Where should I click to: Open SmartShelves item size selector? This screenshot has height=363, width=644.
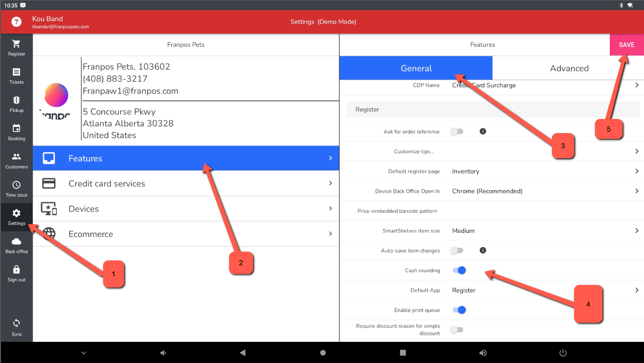tap(544, 231)
